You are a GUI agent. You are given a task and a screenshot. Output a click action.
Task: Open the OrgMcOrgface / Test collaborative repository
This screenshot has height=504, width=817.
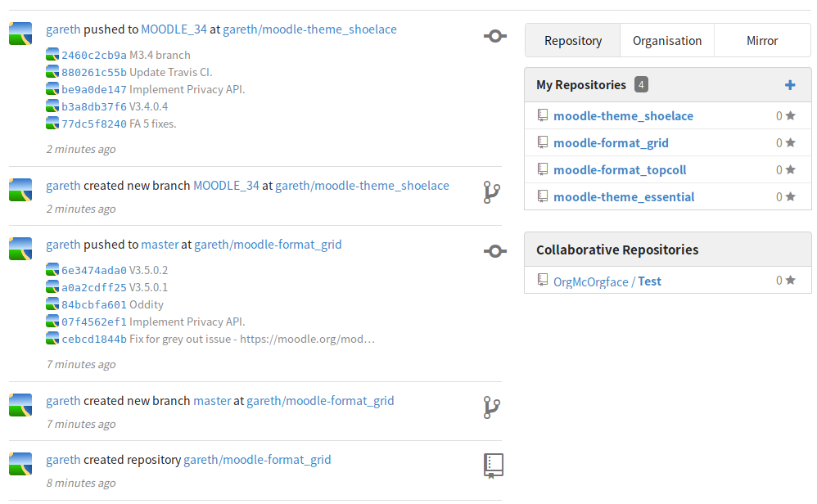click(607, 281)
